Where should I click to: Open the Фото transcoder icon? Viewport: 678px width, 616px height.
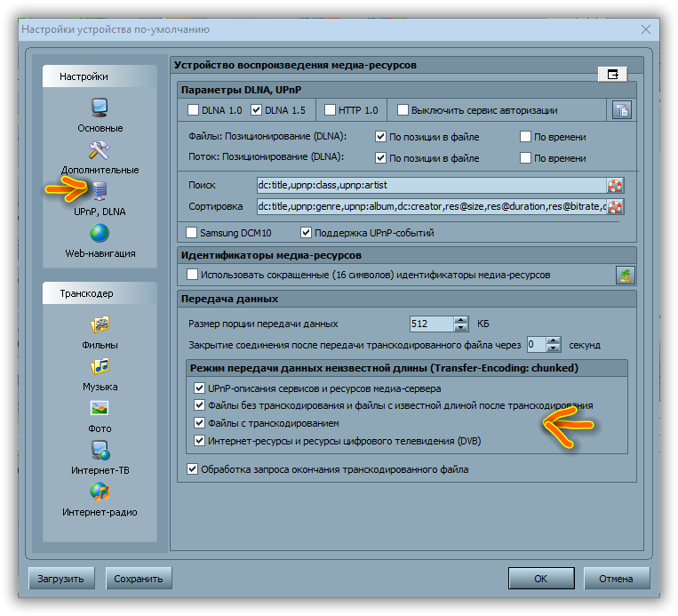[100, 408]
